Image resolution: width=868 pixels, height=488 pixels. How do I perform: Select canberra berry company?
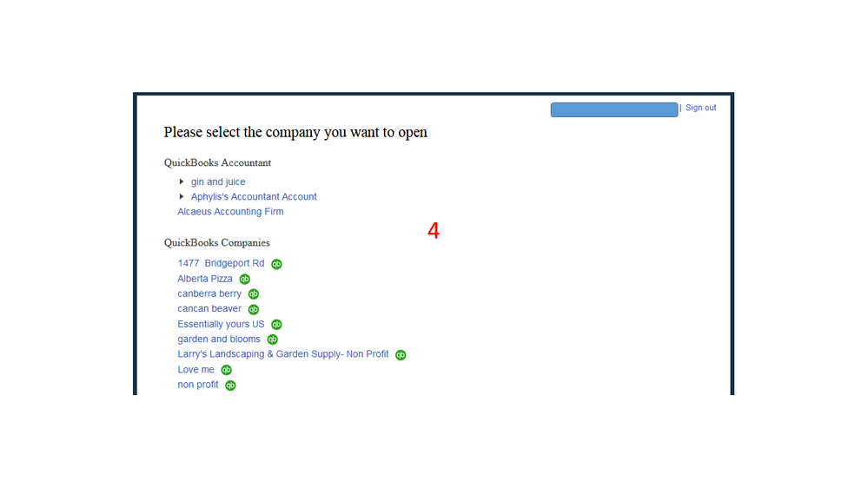[x=209, y=293]
